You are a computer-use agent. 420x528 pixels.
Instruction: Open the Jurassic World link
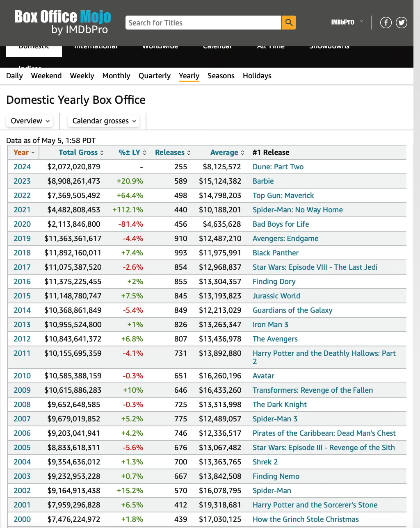276,296
